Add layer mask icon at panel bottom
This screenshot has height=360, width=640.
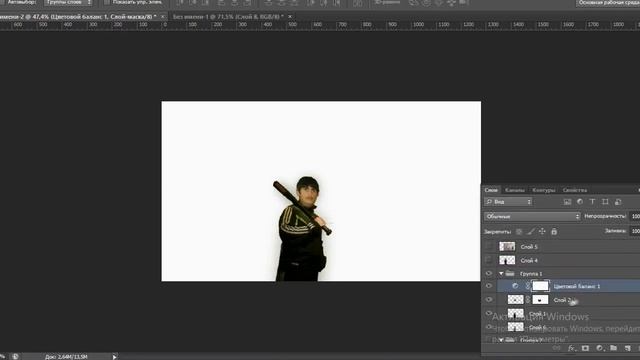click(x=585, y=348)
